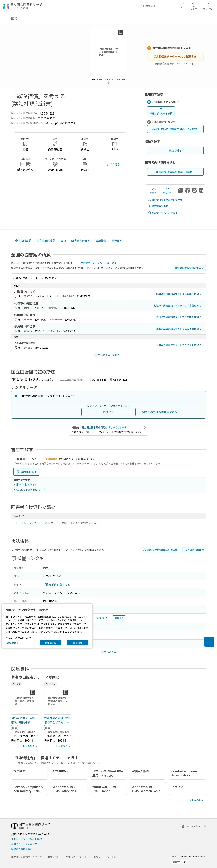Expand もっと見る for related themes

[196, 800]
